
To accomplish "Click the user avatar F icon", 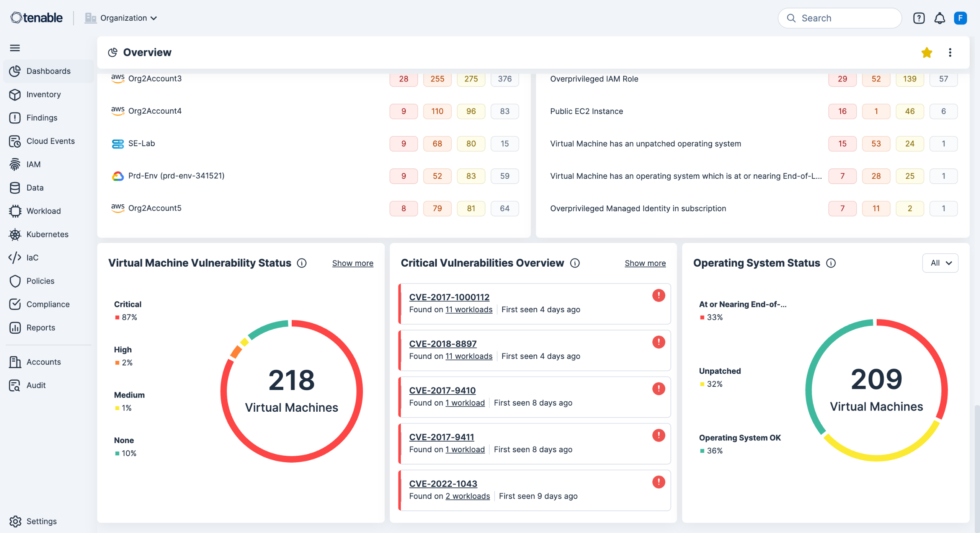I will click(x=960, y=18).
